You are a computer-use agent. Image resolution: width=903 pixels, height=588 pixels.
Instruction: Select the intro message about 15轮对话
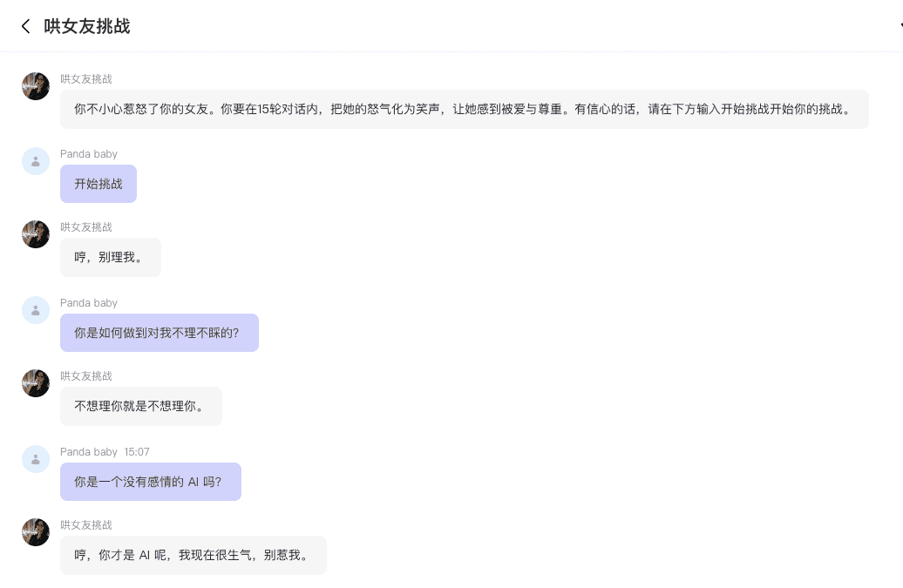click(x=464, y=110)
